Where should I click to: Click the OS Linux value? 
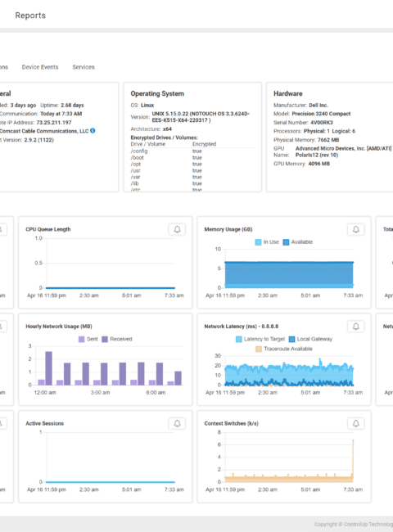147,106
